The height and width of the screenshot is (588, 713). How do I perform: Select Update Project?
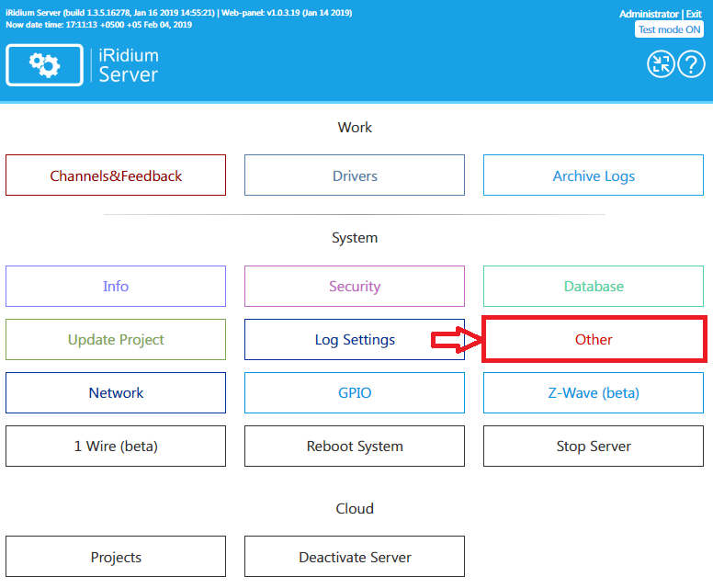click(x=116, y=340)
